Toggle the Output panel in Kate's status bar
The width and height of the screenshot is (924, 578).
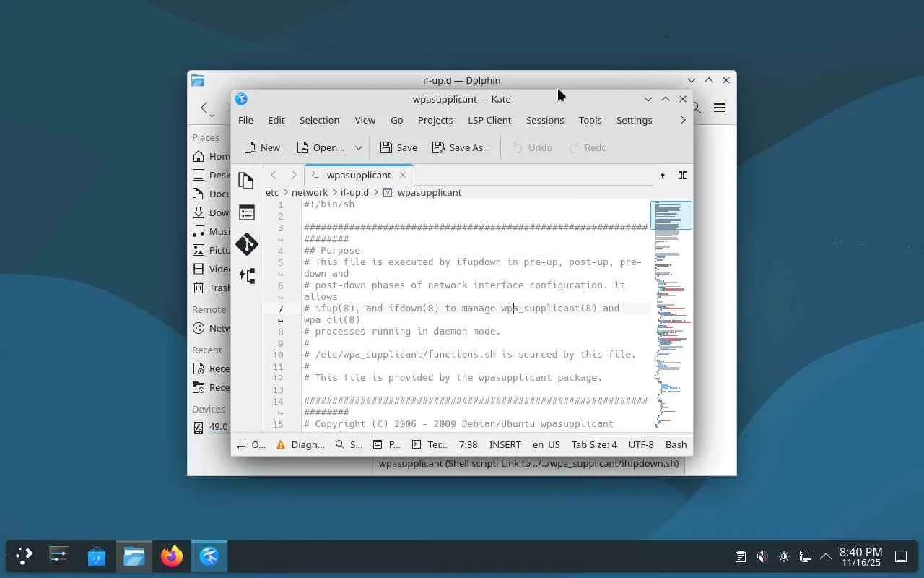click(x=251, y=444)
